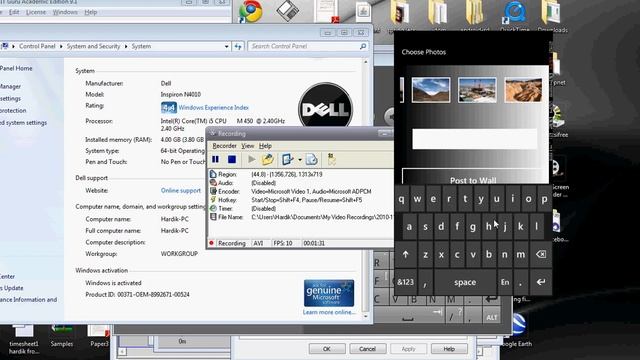
Task: Open the View menu in Recording window
Action: pyautogui.click(x=247, y=146)
